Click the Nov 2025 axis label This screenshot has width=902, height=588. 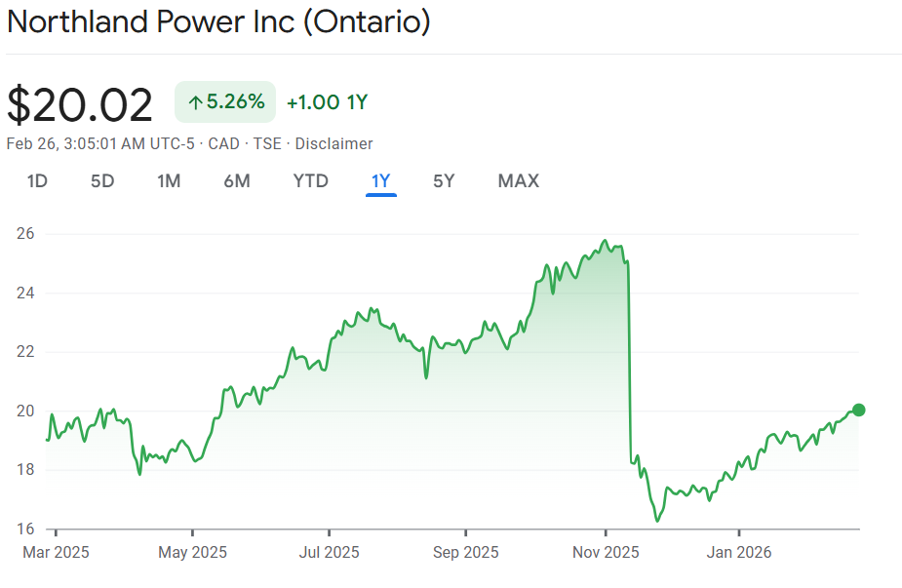click(x=605, y=552)
